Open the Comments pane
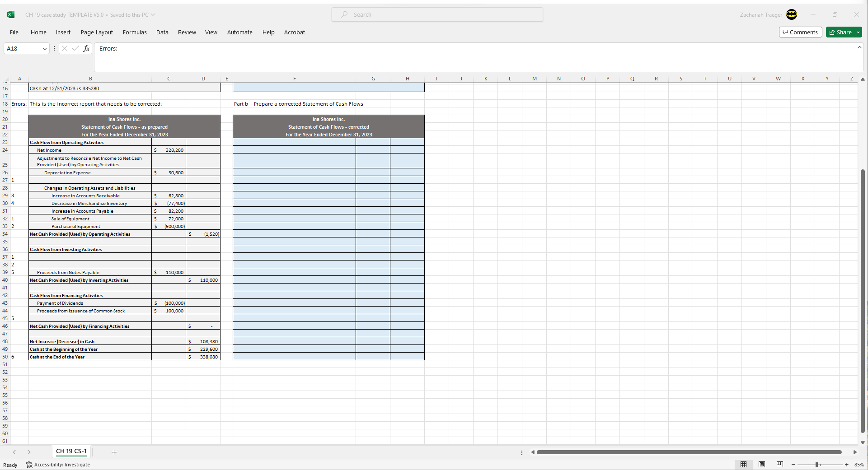The width and height of the screenshot is (868, 470). tap(800, 32)
